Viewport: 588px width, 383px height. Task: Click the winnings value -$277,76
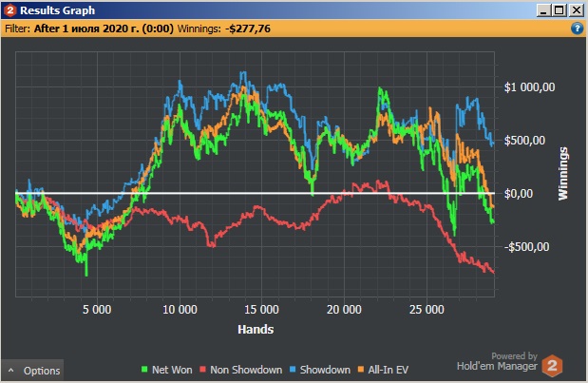(248, 29)
